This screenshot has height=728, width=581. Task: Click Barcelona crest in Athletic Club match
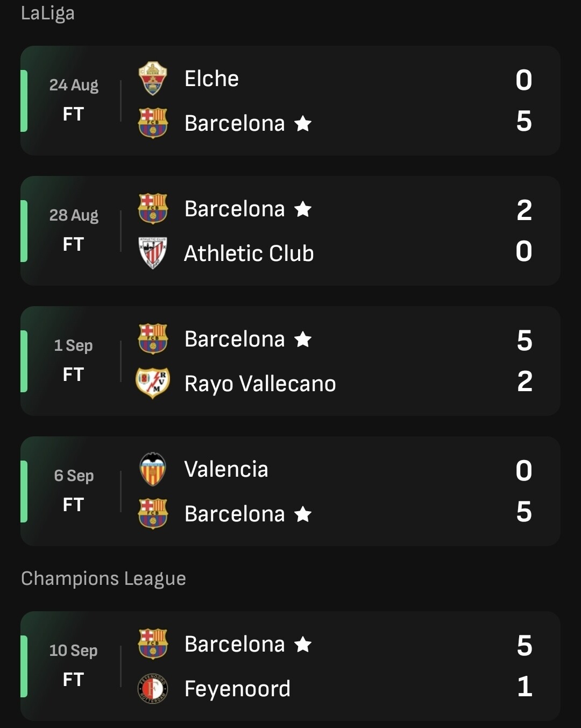(153, 209)
